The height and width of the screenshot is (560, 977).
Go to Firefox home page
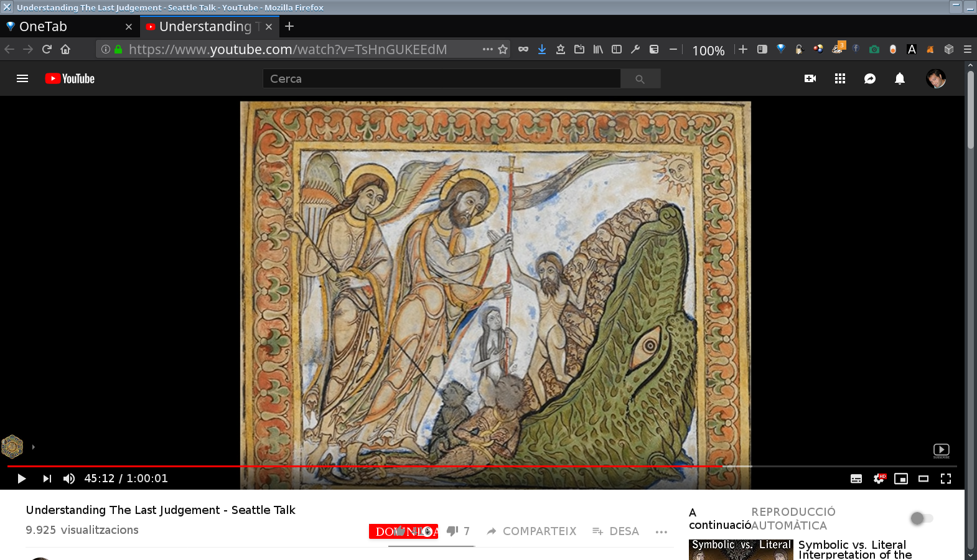tap(65, 49)
